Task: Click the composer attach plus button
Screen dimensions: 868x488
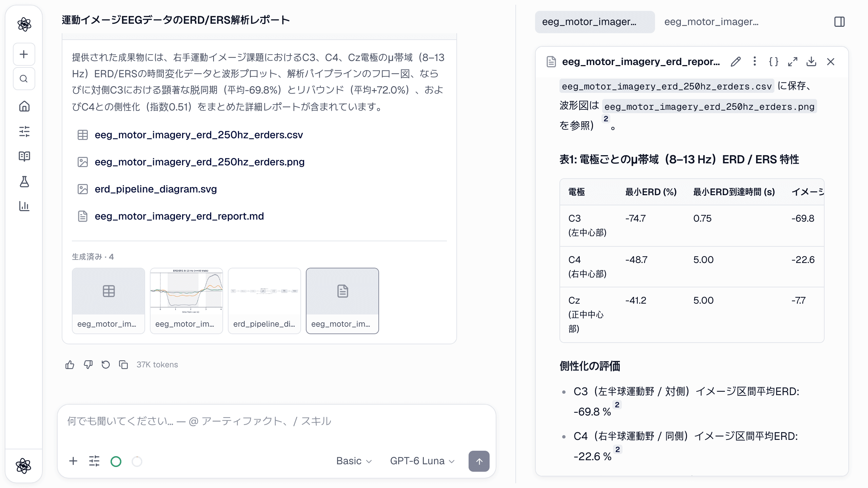Action: (73, 461)
